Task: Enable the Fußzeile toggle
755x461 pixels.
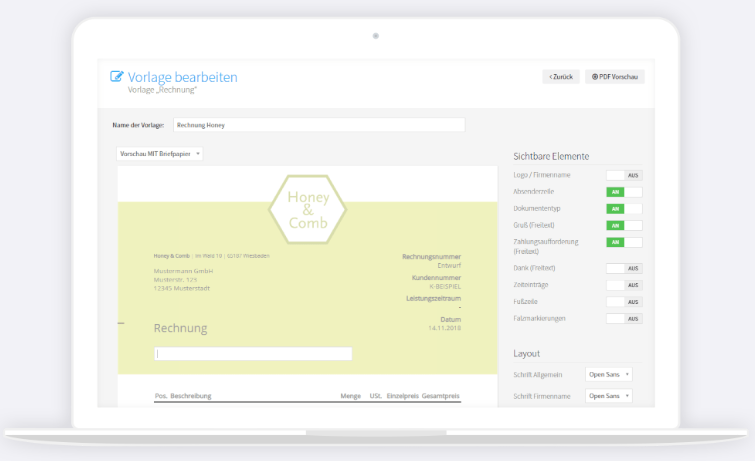Action: [624, 301]
